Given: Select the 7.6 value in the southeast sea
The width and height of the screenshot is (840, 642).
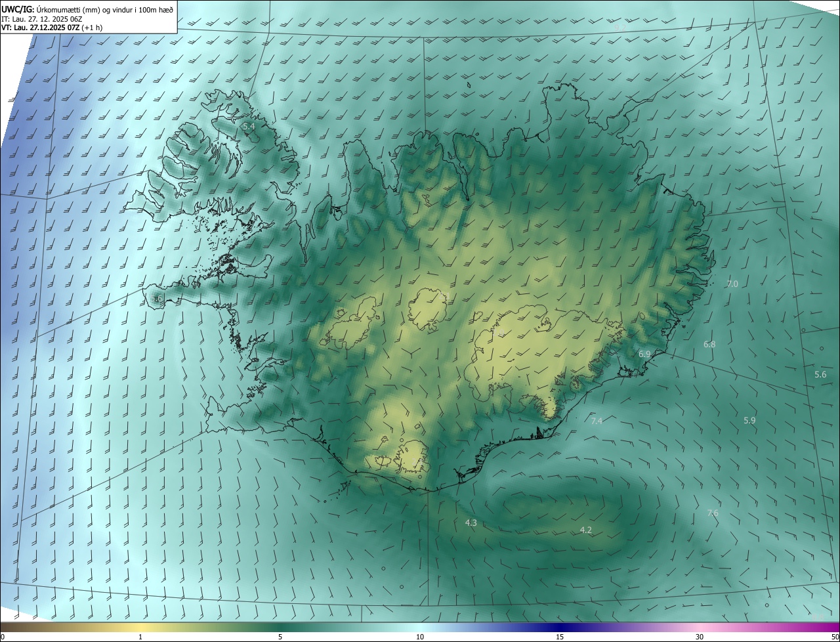Looking at the screenshot, I should pyautogui.click(x=713, y=513).
